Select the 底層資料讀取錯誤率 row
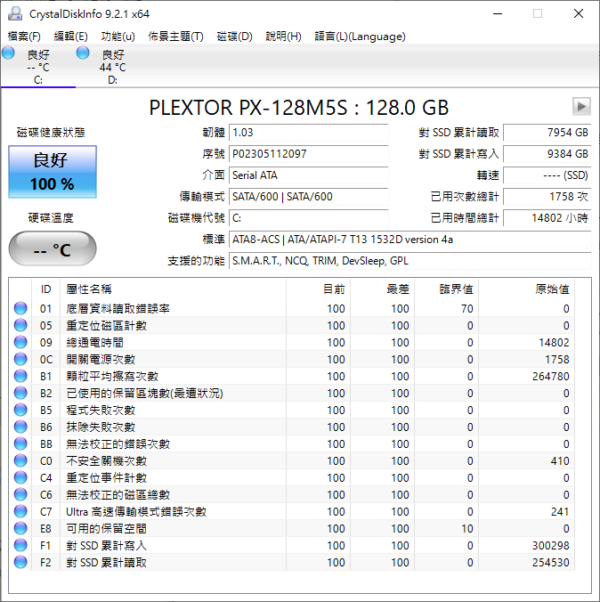600x602 pixels. (292, 308)
